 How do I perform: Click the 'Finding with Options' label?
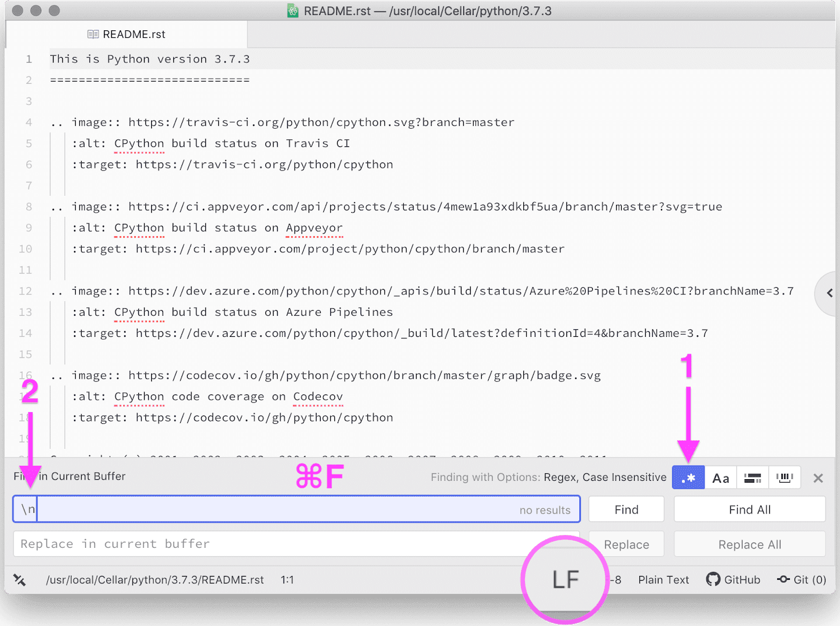pyautogui.click(x=485, y=477)
